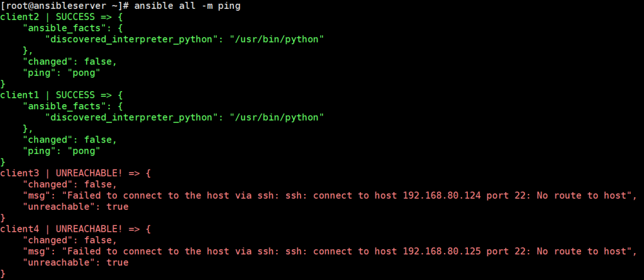Click client2's "ping": "pong" line
Image resolution: width=644 pixels, height=280 pixels.
click(x=62, y=73)
